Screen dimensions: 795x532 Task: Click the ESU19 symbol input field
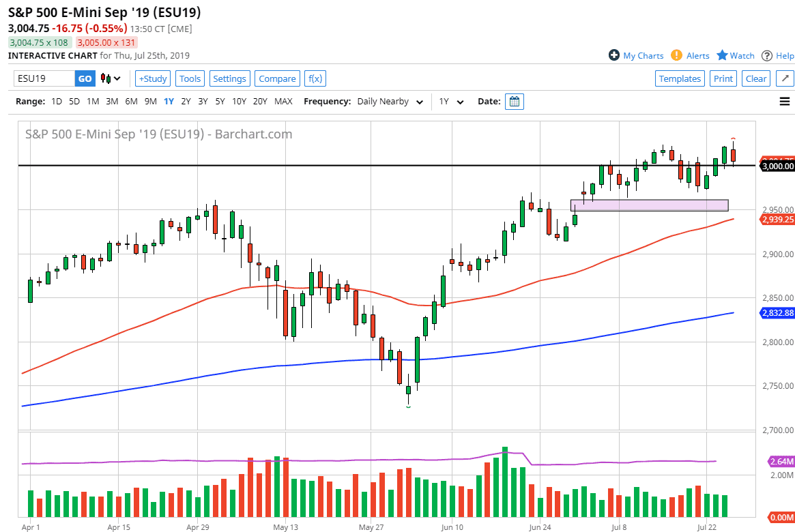point(43,78)
